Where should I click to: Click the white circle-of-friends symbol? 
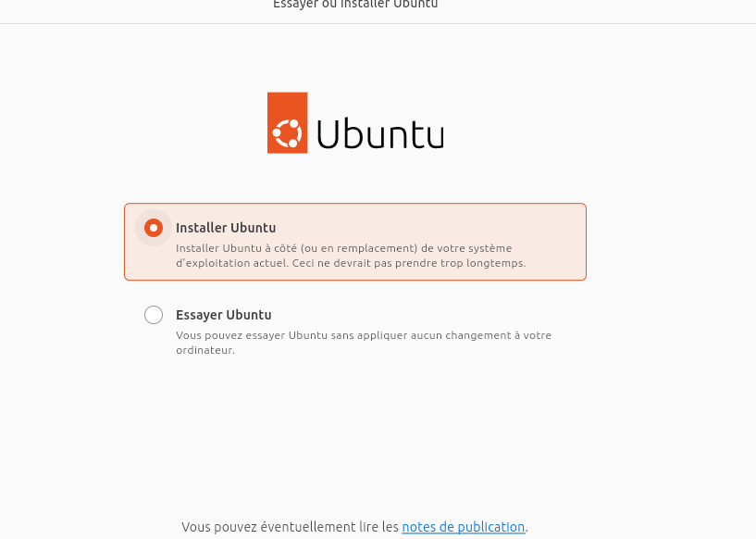point(288,133)
